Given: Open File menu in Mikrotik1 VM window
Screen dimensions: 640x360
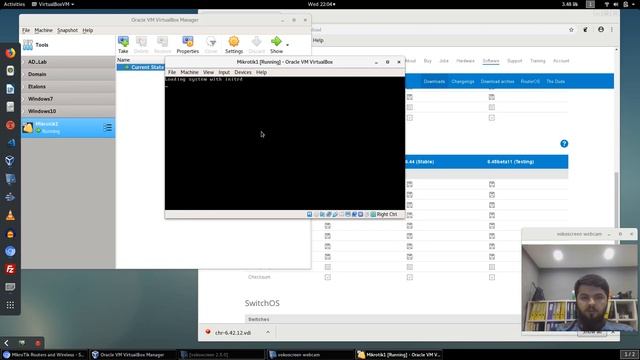Looking at the screenshot, I should click(172, 72).
